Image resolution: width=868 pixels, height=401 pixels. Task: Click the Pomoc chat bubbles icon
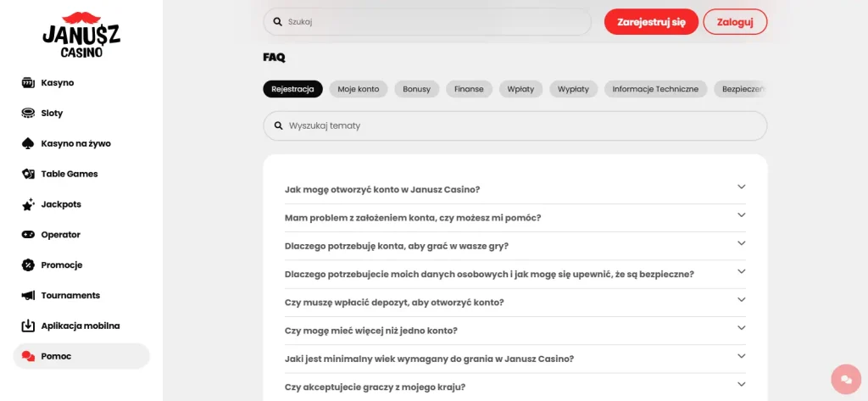(28, 356)
